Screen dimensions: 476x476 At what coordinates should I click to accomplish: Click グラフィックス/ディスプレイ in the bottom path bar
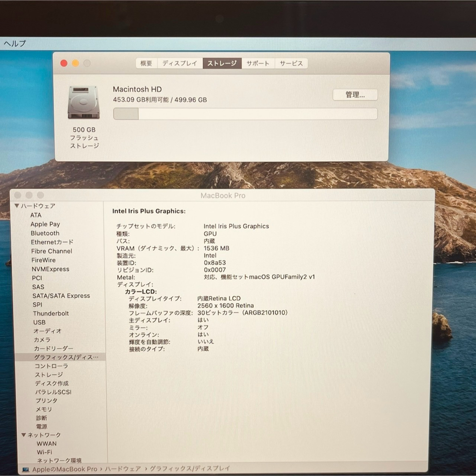click(190, 469)
